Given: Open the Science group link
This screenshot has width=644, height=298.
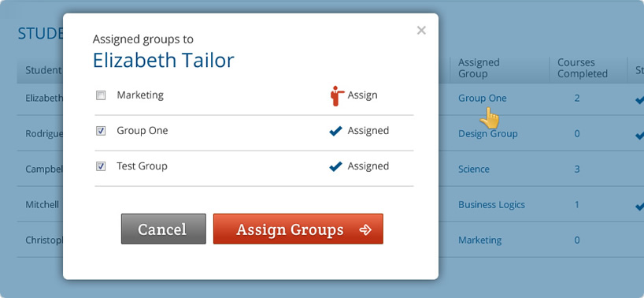Looking at the screenshot, I should point(474,169).
